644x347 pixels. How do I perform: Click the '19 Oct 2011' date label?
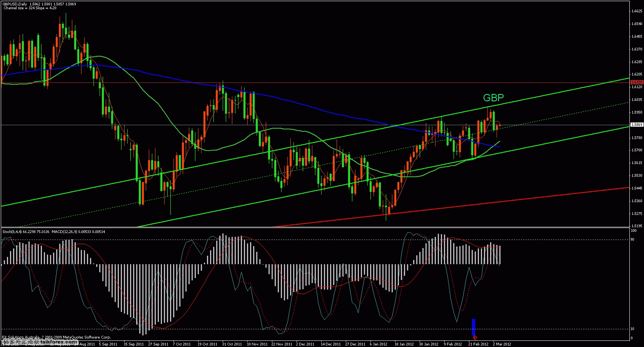pos(207,344)
